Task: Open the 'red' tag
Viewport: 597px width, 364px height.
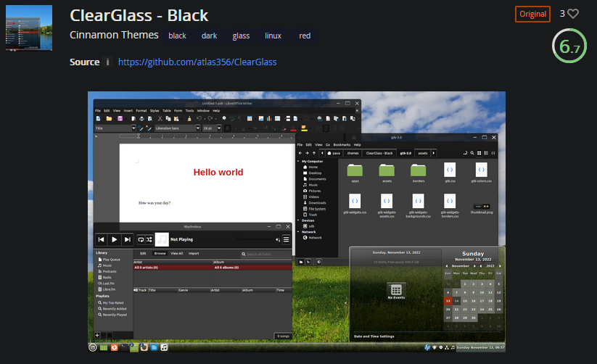Action: (305, 36)
